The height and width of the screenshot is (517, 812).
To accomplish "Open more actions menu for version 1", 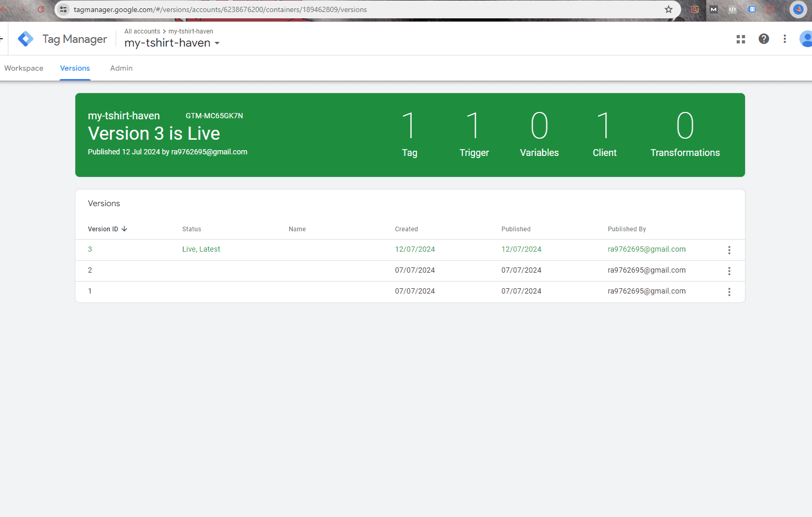I will [729, 292].
